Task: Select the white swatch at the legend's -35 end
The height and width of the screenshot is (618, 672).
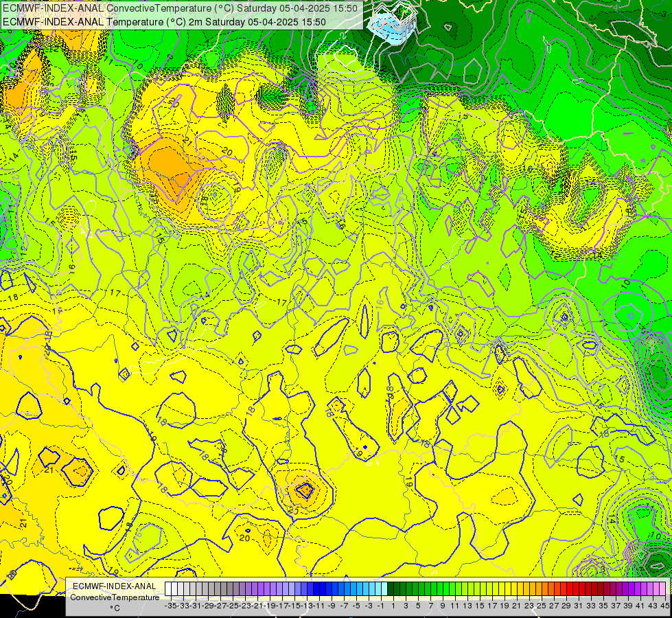Action: (168, 588)
